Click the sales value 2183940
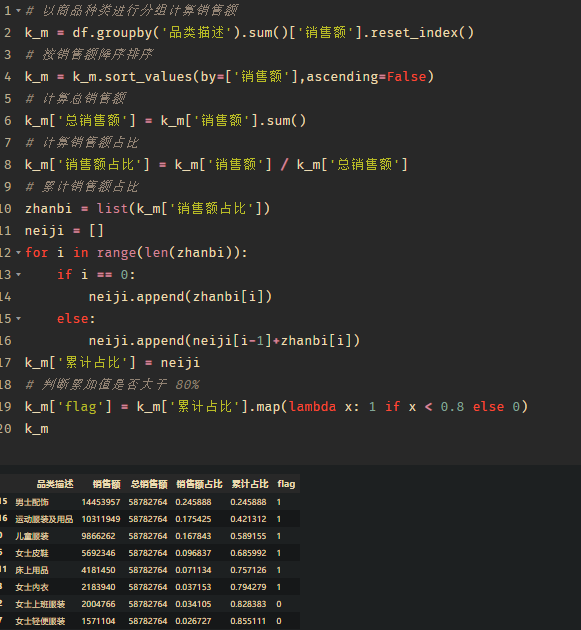This screenshot has width=581, height=630. [98, 587]
